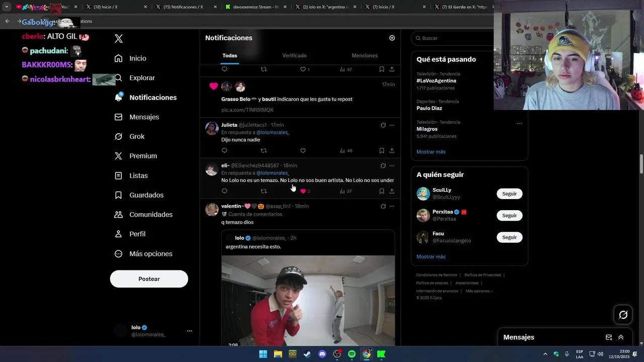Viewport: 644px width, 362px height.
Task: Follow ScuiLLy
Action: coord(509,194)
